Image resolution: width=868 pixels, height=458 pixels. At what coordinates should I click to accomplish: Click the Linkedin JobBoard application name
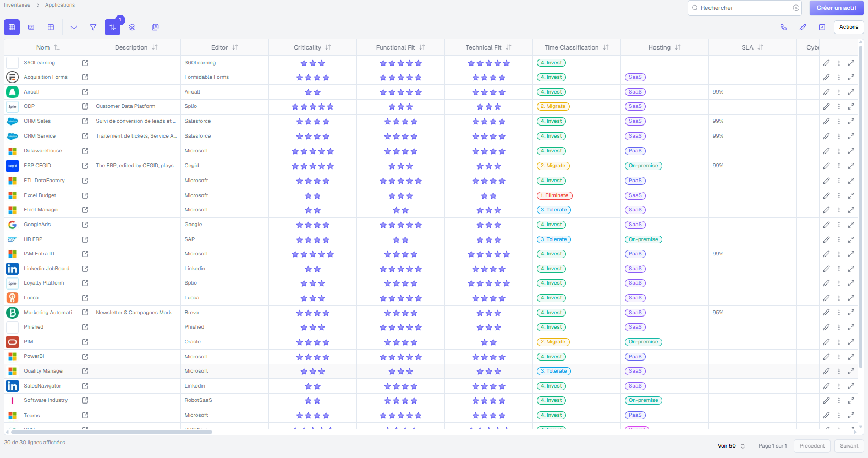click(x=47, y=269)
